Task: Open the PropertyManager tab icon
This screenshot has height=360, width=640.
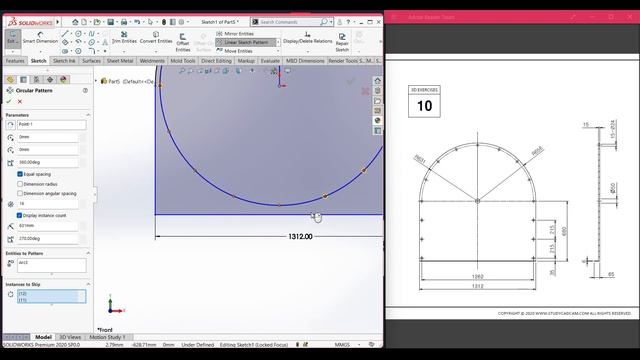Action: 23,80
